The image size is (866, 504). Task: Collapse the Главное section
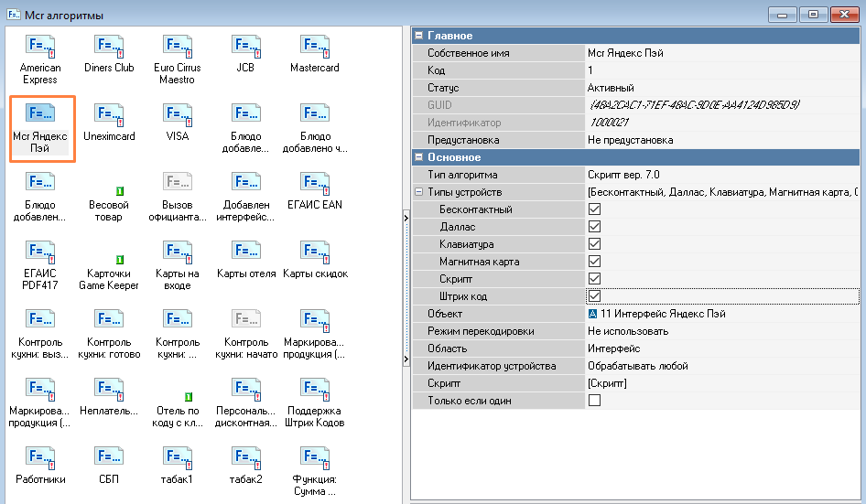(419, 36)
